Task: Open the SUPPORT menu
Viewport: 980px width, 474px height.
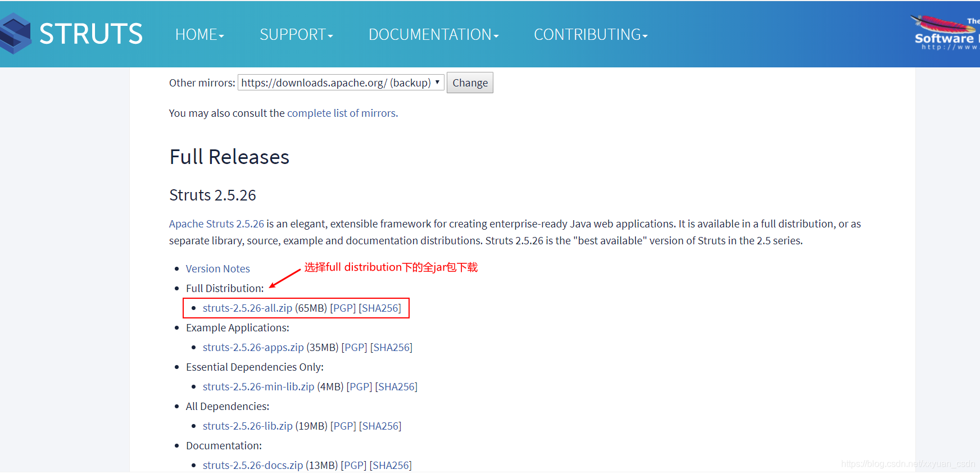Action: point(296,35)
